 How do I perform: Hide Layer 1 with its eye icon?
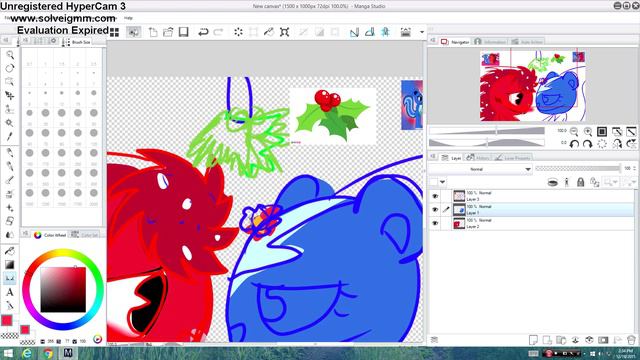(x=435, y=210)
